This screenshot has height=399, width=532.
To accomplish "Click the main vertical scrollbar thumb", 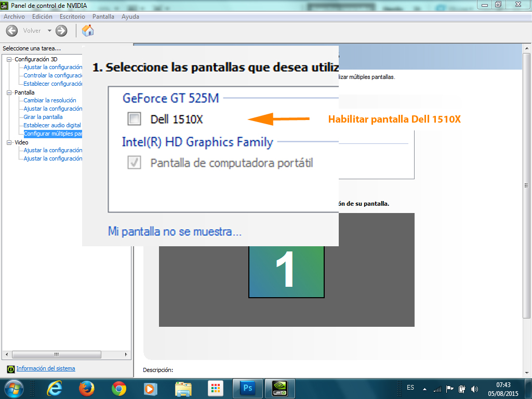I will pyautogui.click(x=527, y=185).
